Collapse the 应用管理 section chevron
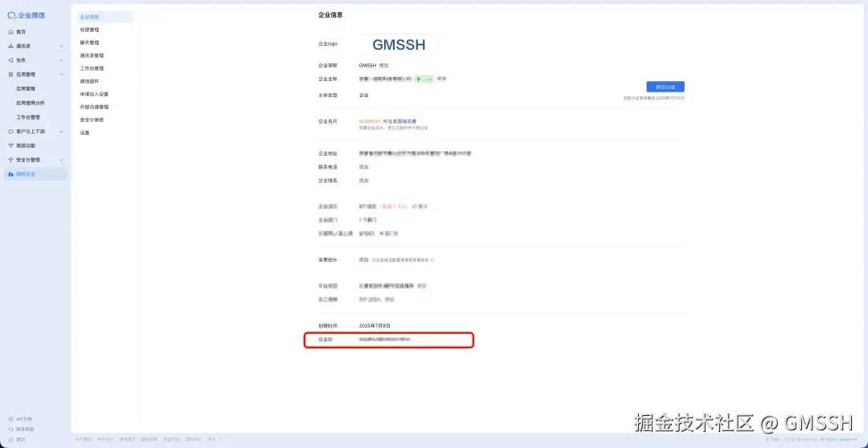This screenshot has height=448, width=868. pyautogui.click(x=61, y=74)
